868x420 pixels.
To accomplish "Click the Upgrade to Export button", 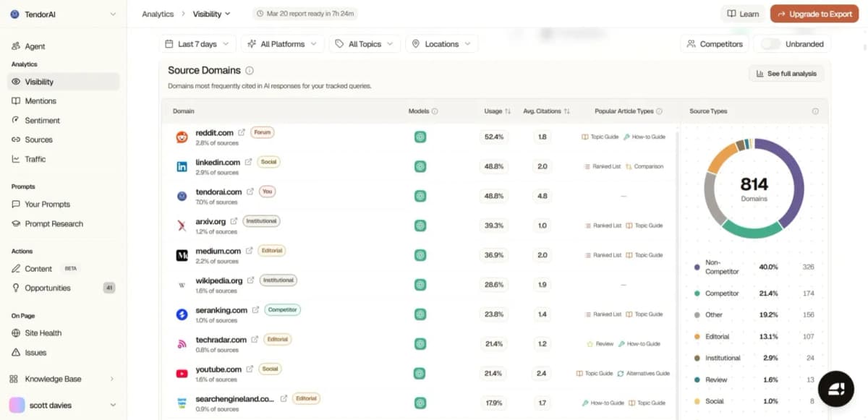I will pos(814,14).
